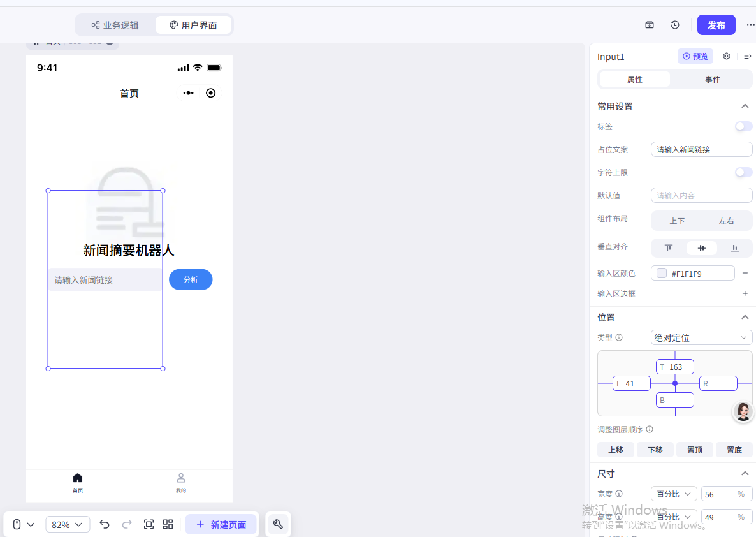
Task: Enable the 字符上限 switch
Action: (743, 172)
